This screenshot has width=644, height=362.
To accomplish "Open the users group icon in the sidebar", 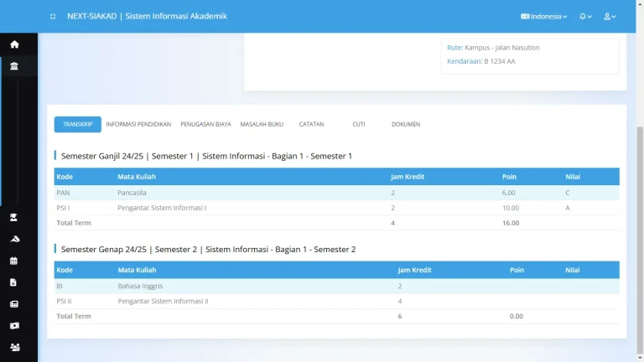I will pyautogui.click(x=15, y=348).
